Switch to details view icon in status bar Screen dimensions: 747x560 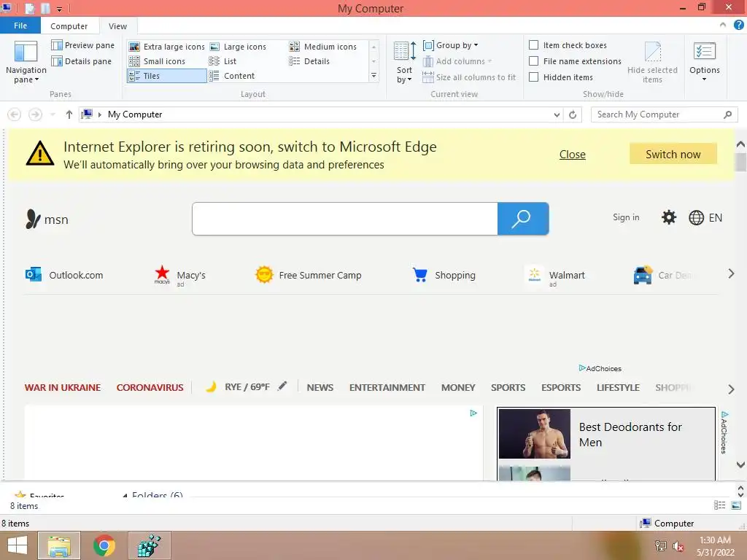point(719,505)
